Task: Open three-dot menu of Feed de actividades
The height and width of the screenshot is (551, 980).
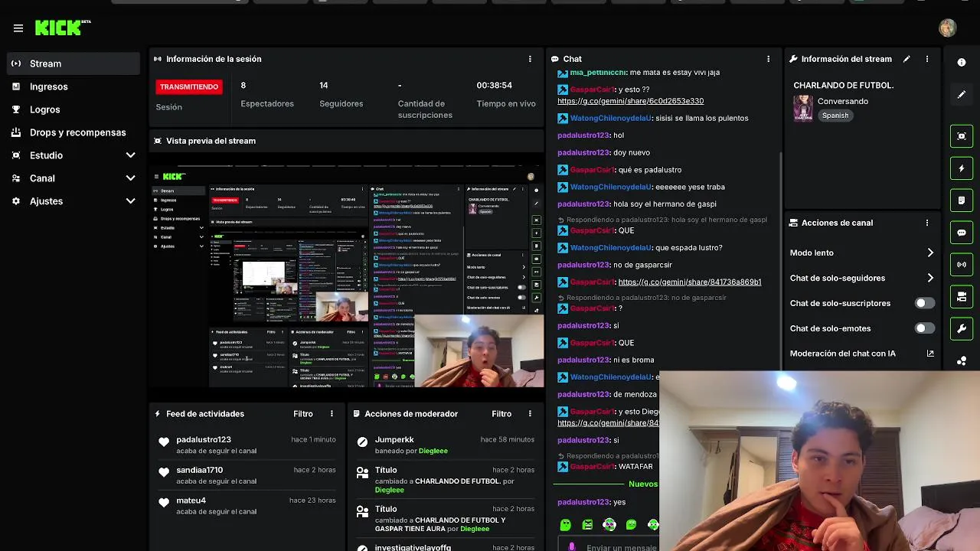Action: pyautogui.click(x=332, y=414)
